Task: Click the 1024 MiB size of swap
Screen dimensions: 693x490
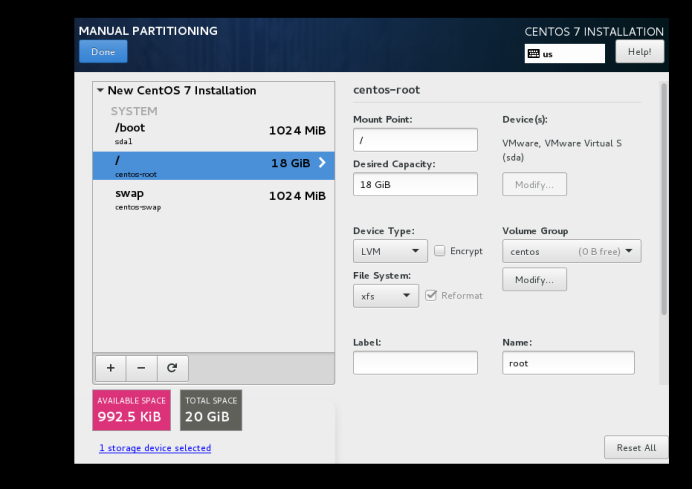Action: click(x=297, y=196)
